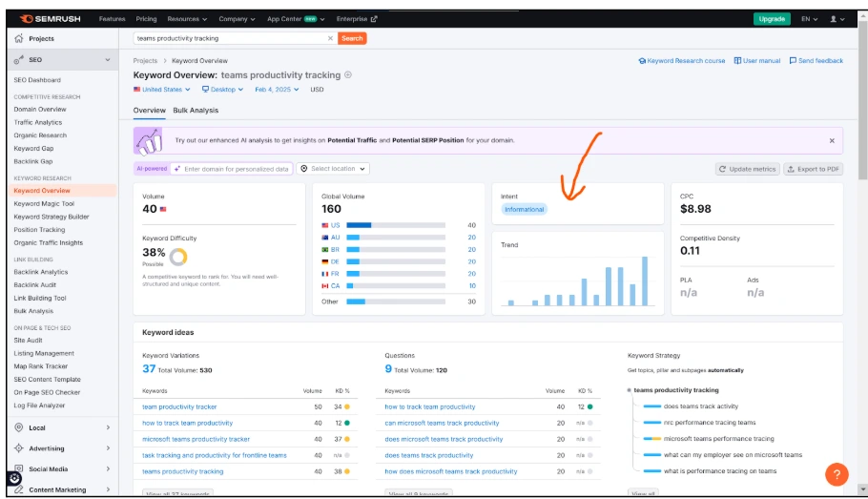Click the accessibility badge at bottom-left
The height and width of the screenshot is (499, 868).
14,478
